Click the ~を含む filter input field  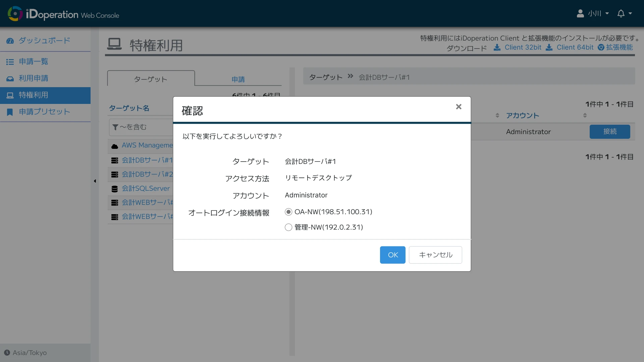[x=144, y=127]
